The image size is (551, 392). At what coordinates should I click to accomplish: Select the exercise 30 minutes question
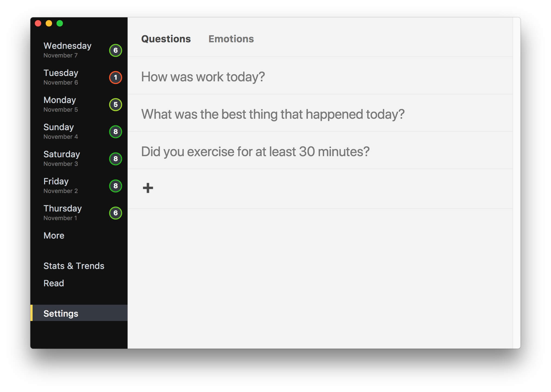pos(255,152)
